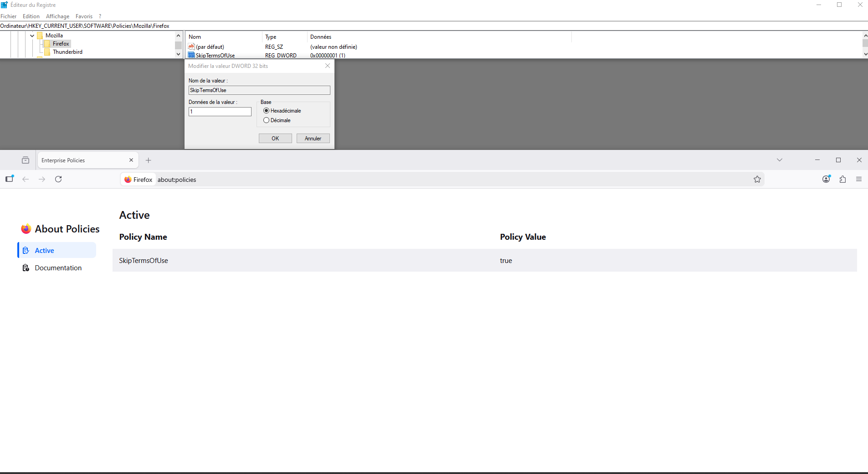This screenshot has height=474, width=868.
Task: Select the Mozilla key label
Action: pos(54,36)
